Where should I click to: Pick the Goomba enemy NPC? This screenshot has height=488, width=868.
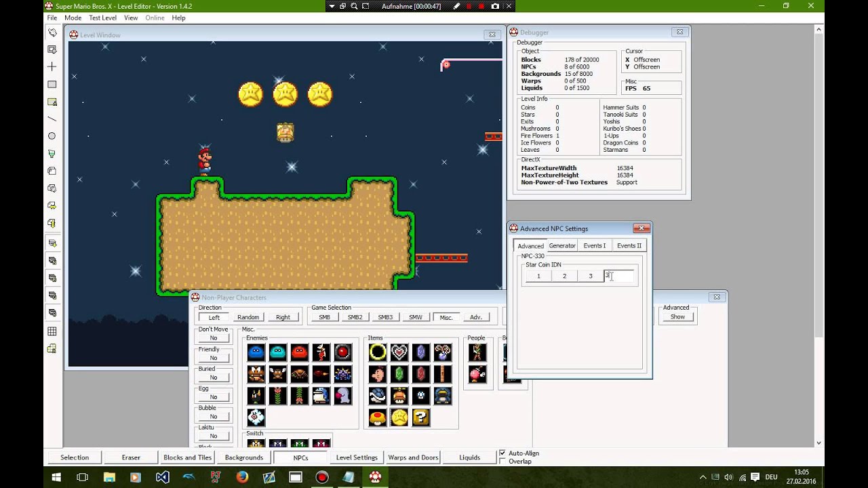point(256,373)
